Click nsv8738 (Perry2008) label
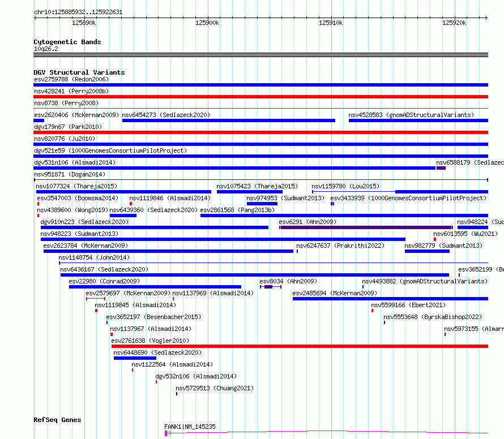This screenshot has height=439, width=504. coord(66,103)
